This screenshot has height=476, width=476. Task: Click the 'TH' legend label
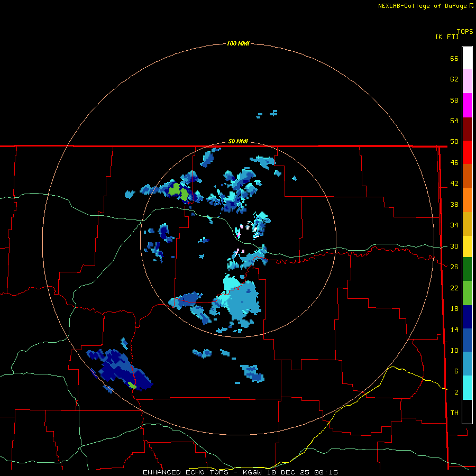(454, 413)
